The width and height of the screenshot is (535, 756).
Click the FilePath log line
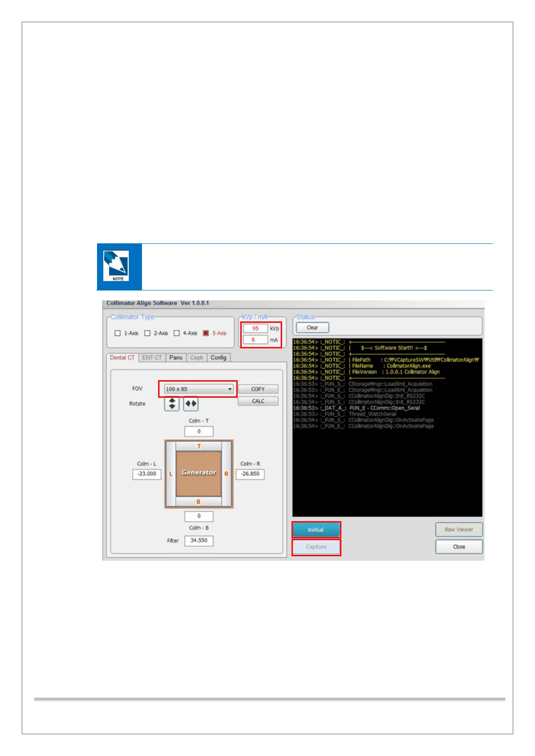point(386,360)
